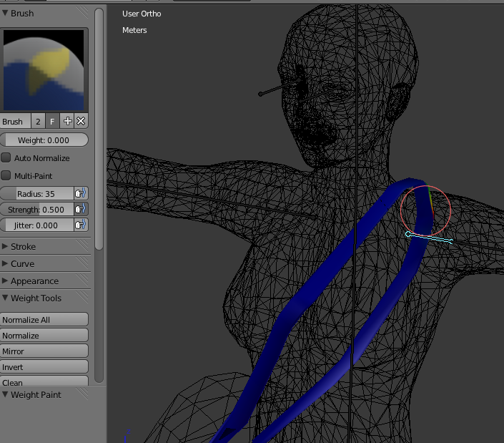Click the Appearance panel drag grip

pyautogui.click(x=83, y=281)
